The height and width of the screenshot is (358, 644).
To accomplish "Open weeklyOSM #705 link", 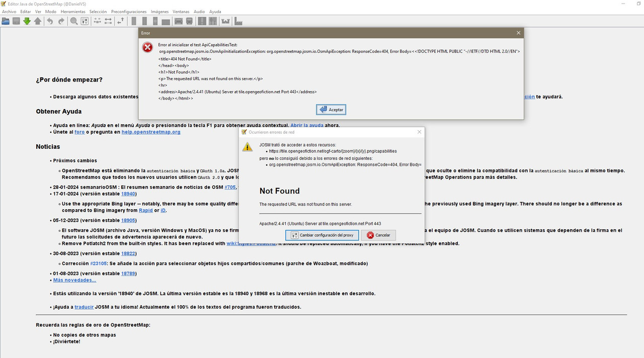I will (x=230, y=187).
